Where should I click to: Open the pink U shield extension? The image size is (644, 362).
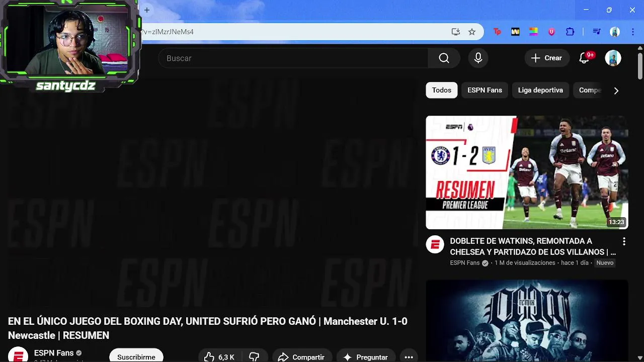[x=551, y=32]
